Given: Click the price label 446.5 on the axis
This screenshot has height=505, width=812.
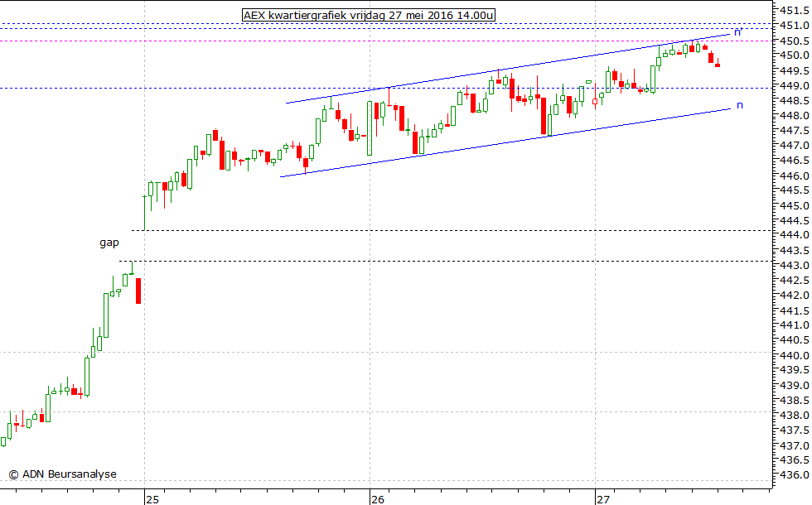Looking at the screenshot, I should click(795, 161).
